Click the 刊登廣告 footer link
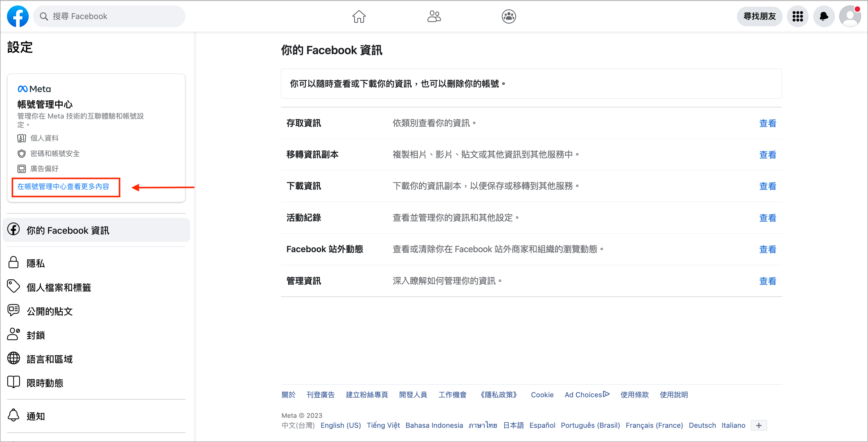 pyautogui.click(x=321, y=395)
